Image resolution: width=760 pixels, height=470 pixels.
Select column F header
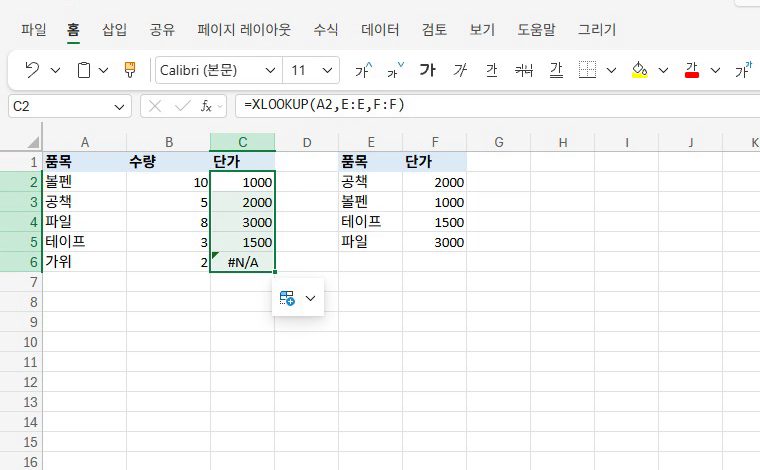pos(435,142)
